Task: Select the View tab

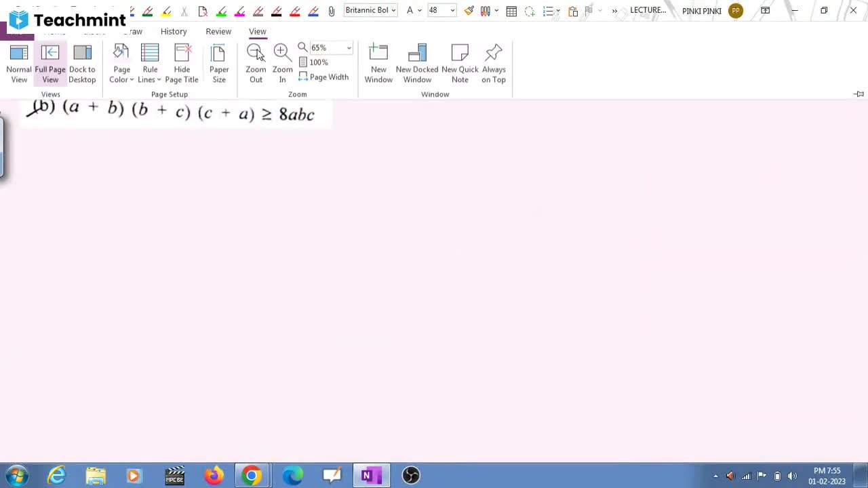Action: [258, 31]
